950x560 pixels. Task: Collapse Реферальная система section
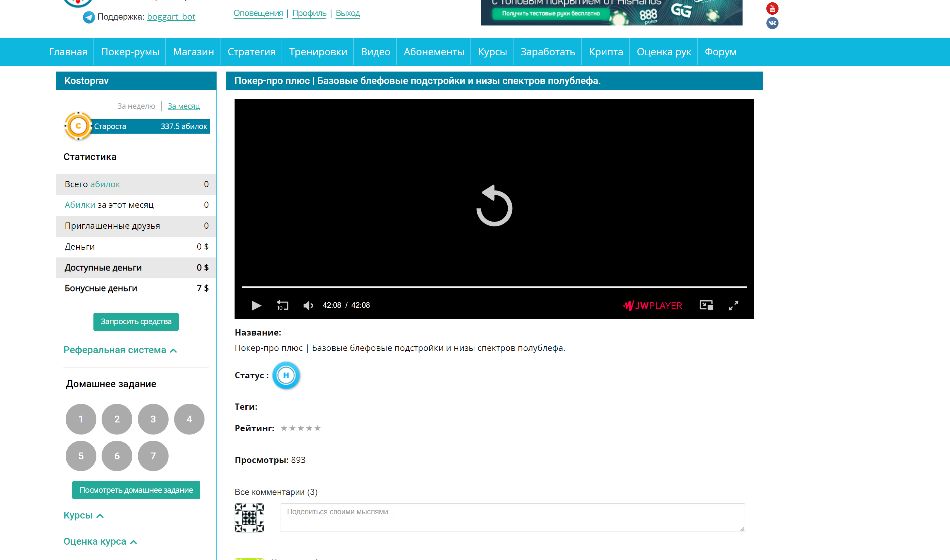[120, 350]
